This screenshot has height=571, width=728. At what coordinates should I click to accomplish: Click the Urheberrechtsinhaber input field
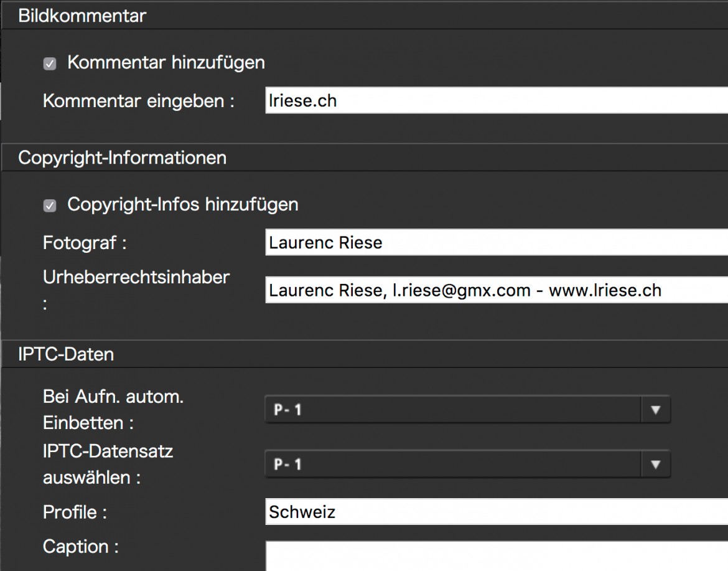click(x=497, y=290)
